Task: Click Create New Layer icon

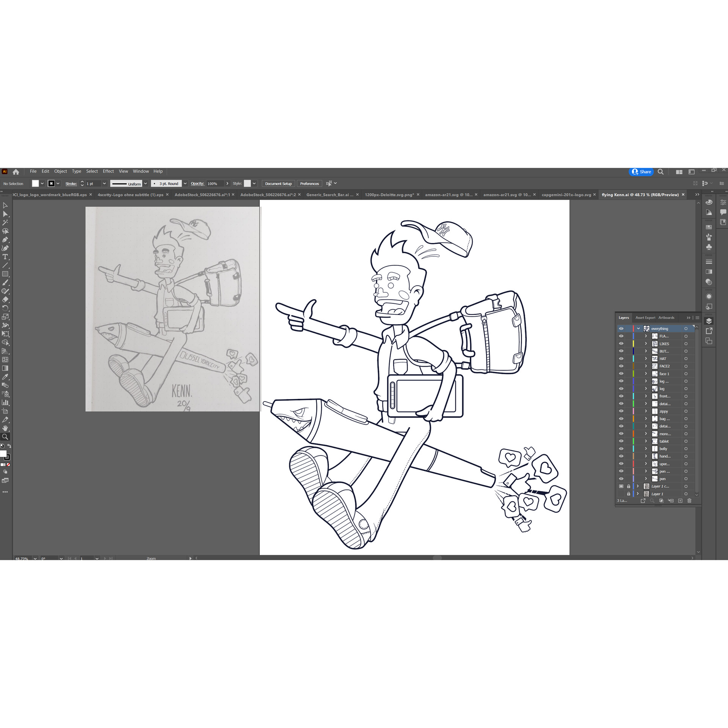Action: (x=680, y=500)
